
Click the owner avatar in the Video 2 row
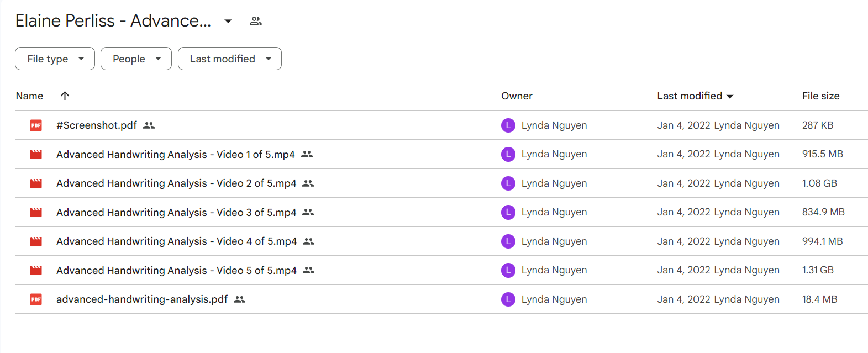coord(508,183)
